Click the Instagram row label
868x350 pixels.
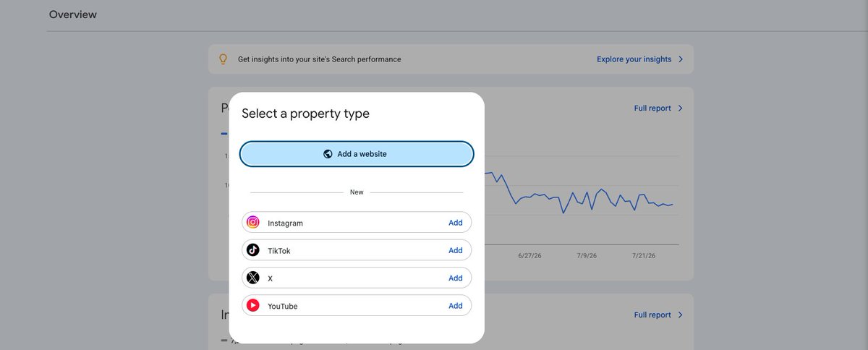(x=285, y=223)
